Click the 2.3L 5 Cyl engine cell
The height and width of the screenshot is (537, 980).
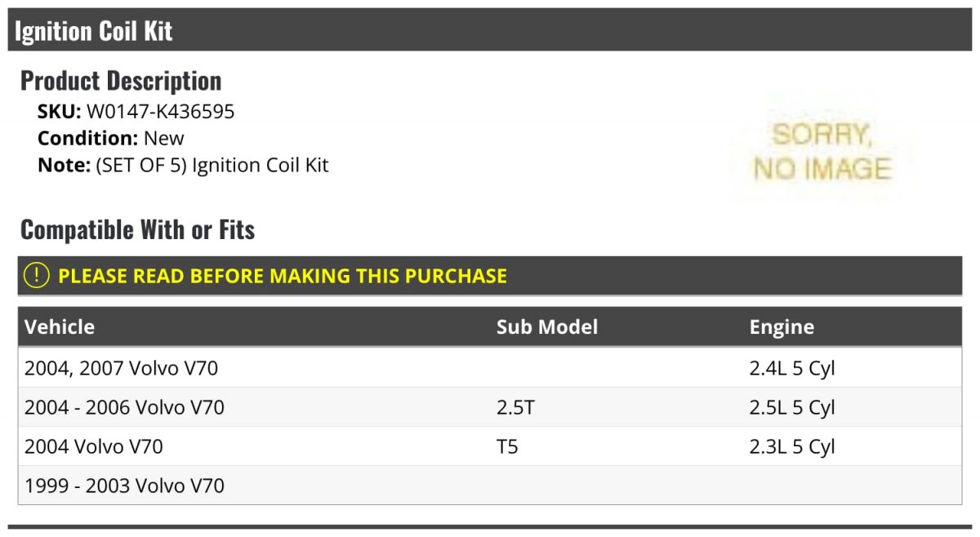pyautogui.click(x=792, y=446)
